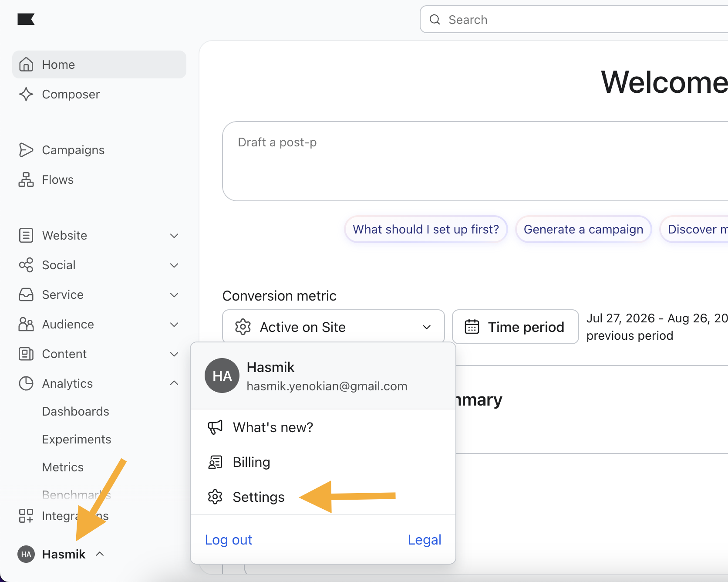Click the Settings gear icon in popup
The width and height of the screenshot is (728, 582).
coord(215,497)
